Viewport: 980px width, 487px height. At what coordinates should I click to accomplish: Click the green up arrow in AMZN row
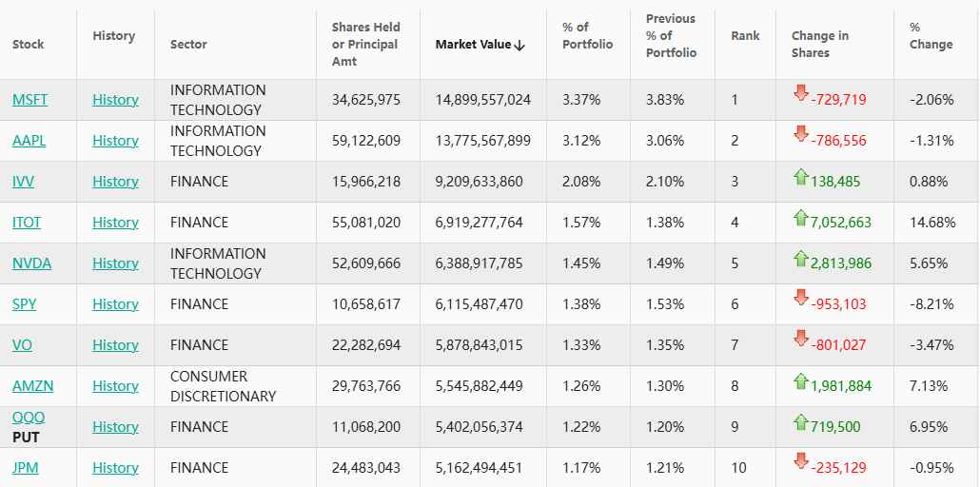pyautogui.click(x=800, y=380)
